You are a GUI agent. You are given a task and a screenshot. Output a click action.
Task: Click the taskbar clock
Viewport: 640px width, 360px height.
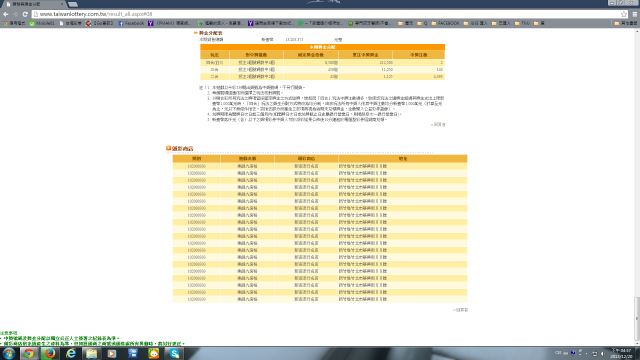(x=621, y=353)
